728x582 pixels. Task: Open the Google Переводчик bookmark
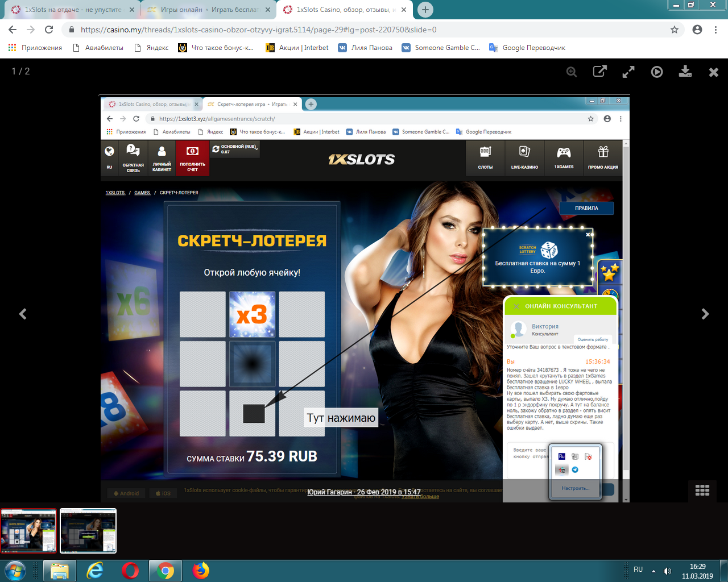pos(527,48)
